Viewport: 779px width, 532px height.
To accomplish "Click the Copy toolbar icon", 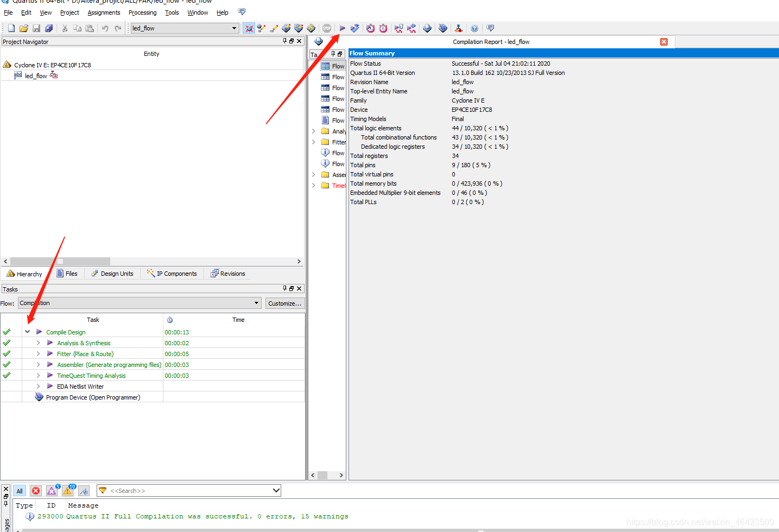I will click(77, 28).
